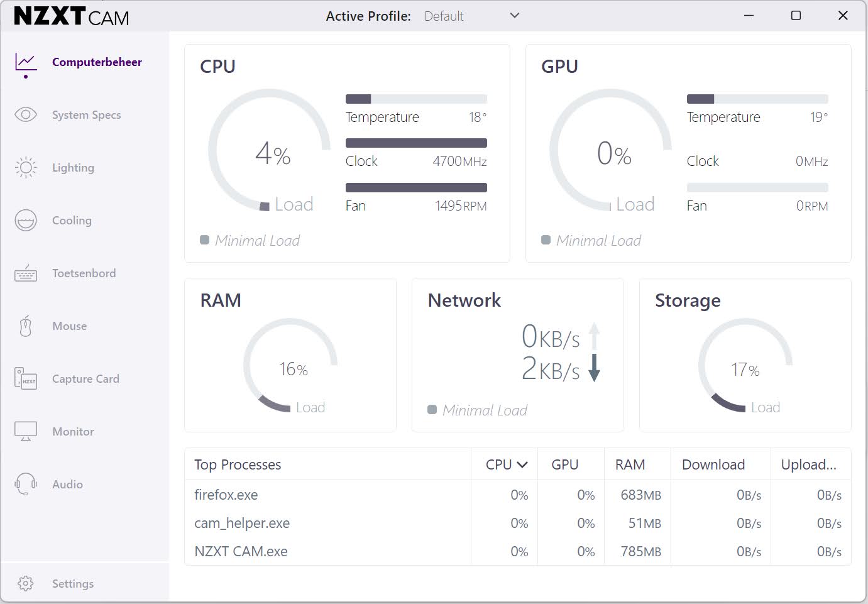Image resolution: width=868 pixels, height=604 pixels.
Task: Click the CPU clock value 4700MHz
Action: [459, 161]
